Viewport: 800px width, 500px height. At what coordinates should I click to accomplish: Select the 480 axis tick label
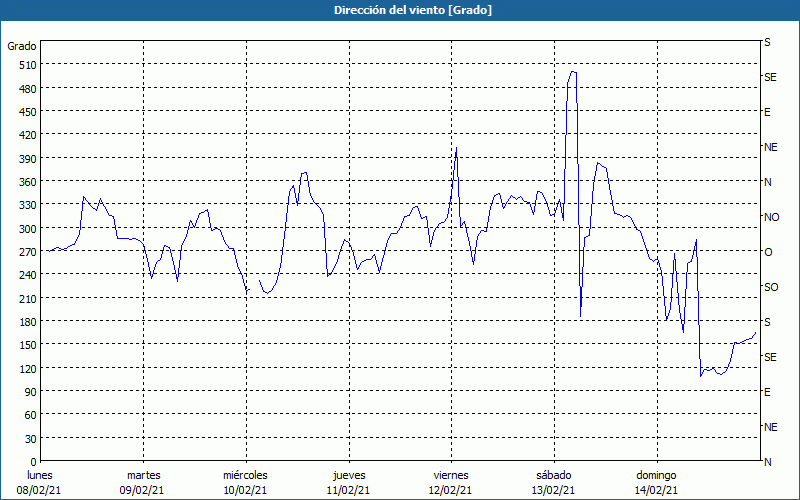(28, 89)
